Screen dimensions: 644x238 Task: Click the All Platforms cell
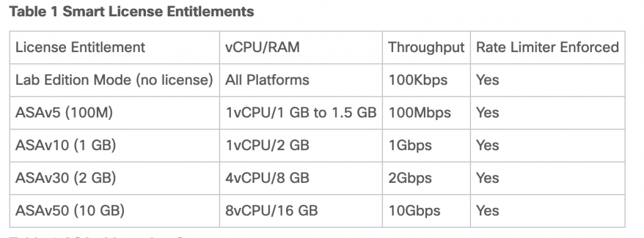(x=267, y=80)
